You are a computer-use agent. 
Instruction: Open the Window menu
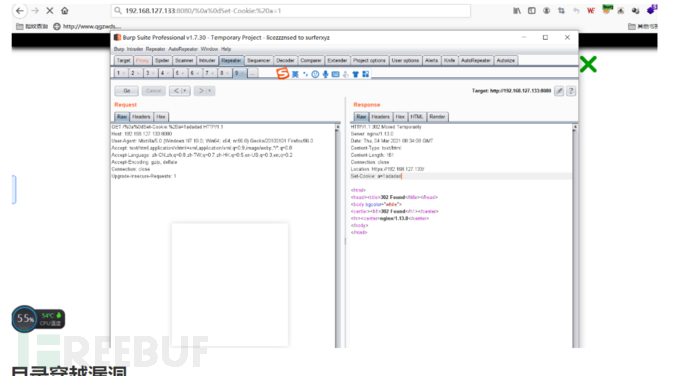209,49
